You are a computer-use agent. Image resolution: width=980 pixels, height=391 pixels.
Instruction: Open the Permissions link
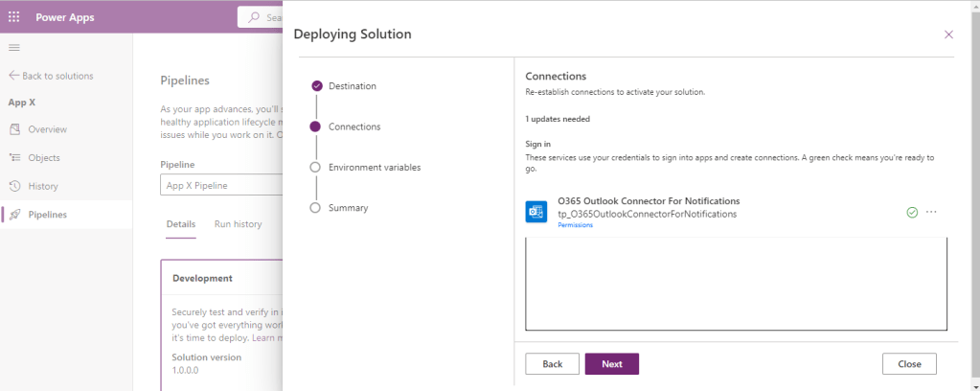pyautogui.click(x=575, y=225)
